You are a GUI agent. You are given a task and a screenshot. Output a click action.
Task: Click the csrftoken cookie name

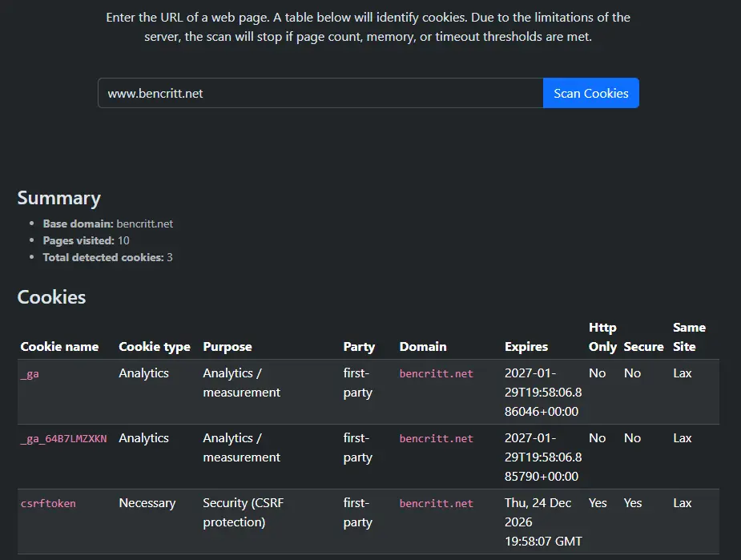[x=48, y=504]
